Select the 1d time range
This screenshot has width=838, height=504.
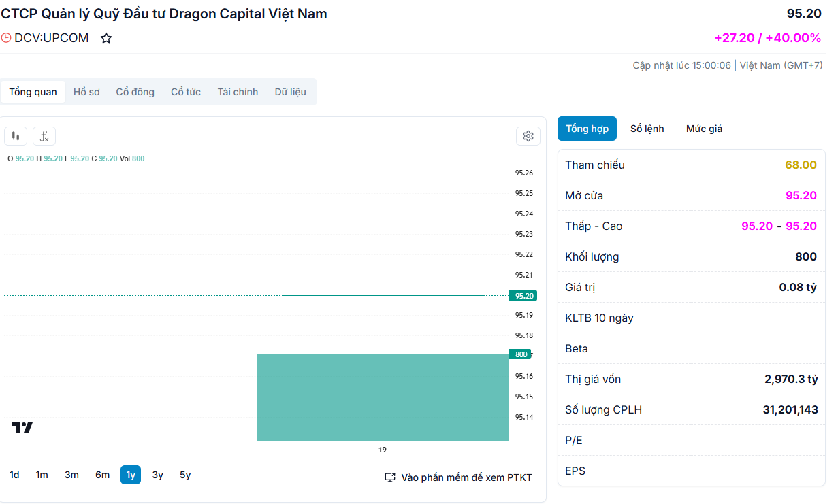[x=14, y=475]
